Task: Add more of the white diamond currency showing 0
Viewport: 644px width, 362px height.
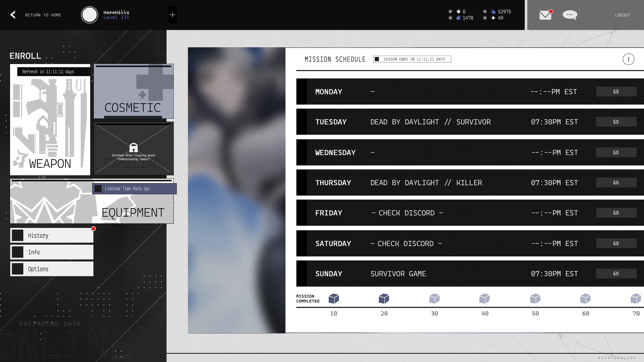Action: click(x=450, y=11)
